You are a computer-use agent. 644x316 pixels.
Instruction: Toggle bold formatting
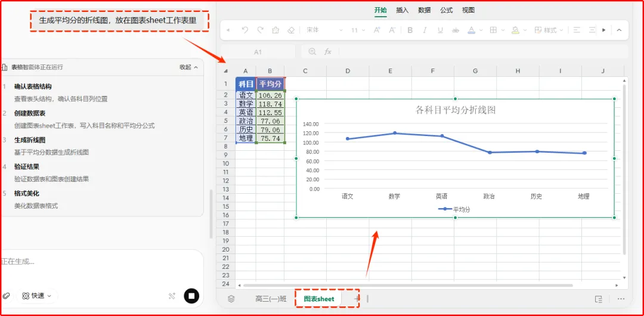coord(410,30)
